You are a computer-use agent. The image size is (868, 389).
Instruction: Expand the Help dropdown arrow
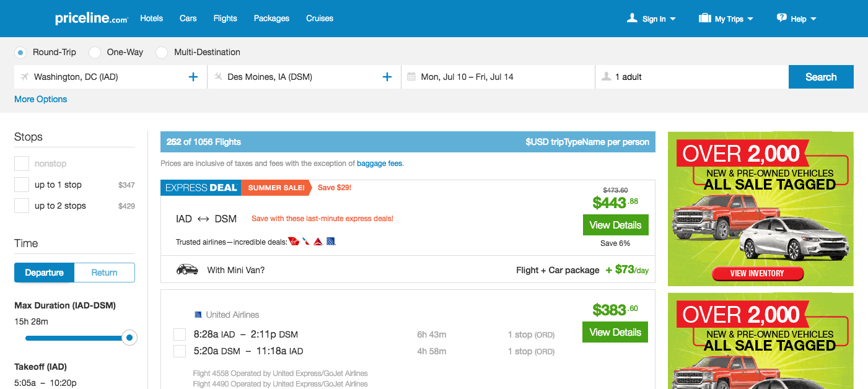pyautogui.click(x=813, y=19)
